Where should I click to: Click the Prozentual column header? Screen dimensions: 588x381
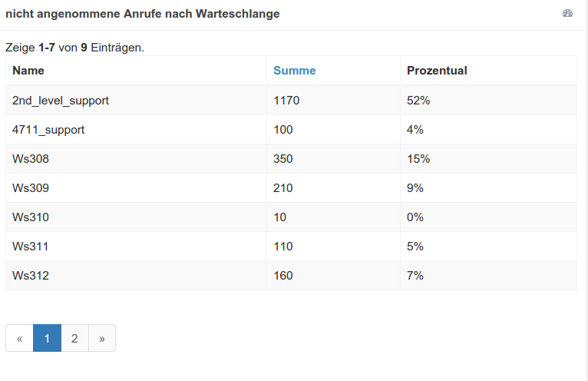pos(437,71)
